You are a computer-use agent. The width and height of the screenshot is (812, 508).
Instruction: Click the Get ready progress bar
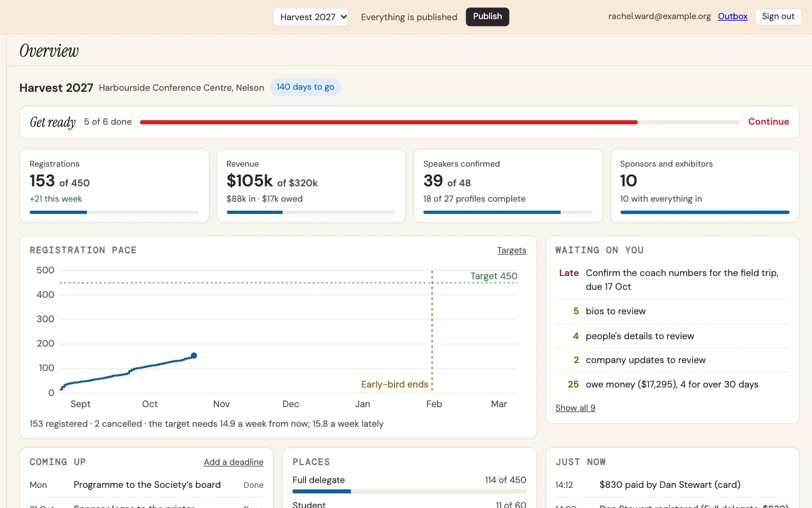(440, 122)
